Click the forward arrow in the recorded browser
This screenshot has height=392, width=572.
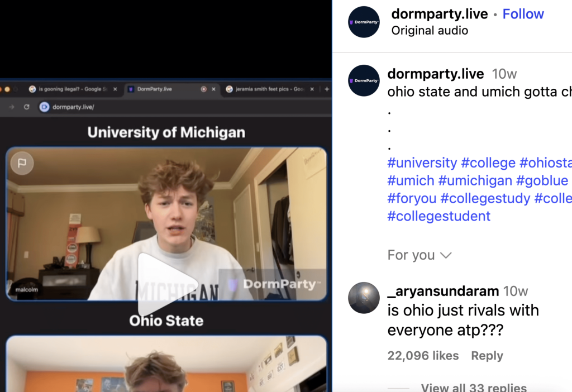tap(12, 107)
